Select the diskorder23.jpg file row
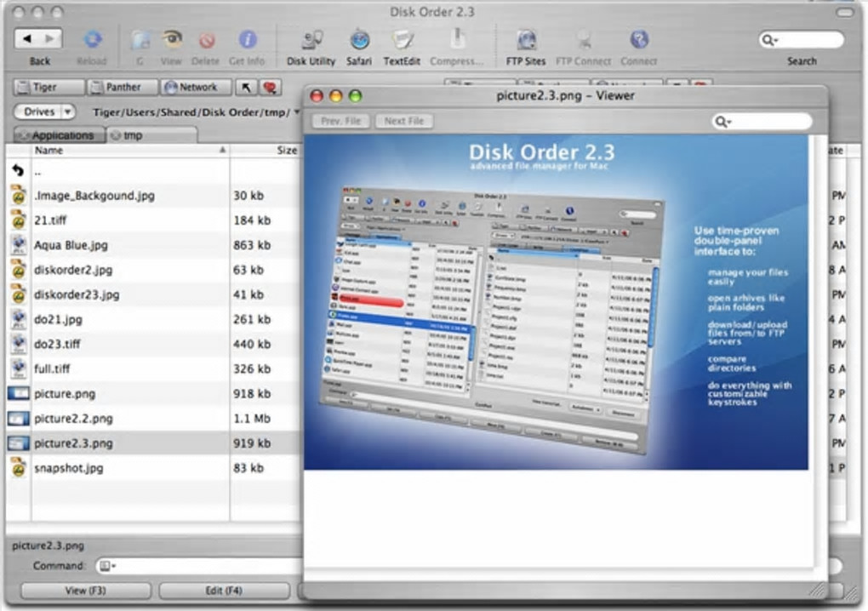 (x=154, y=294)
